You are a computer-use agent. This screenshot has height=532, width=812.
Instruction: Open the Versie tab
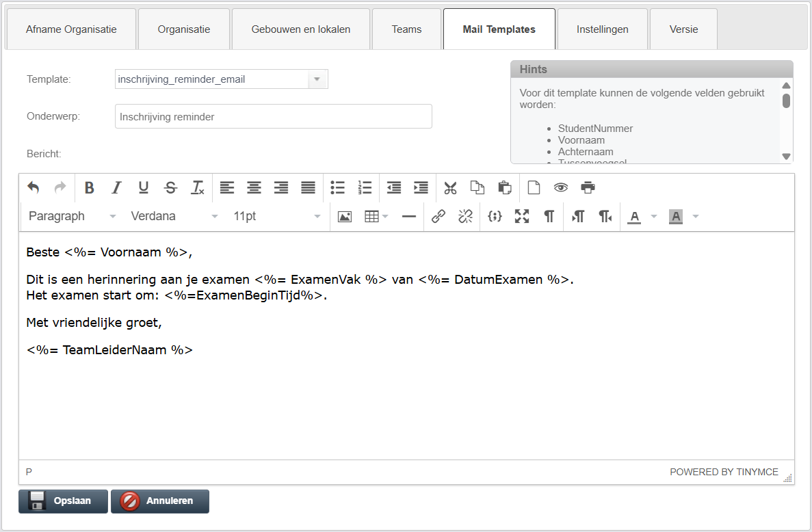(x=683, y=29)
